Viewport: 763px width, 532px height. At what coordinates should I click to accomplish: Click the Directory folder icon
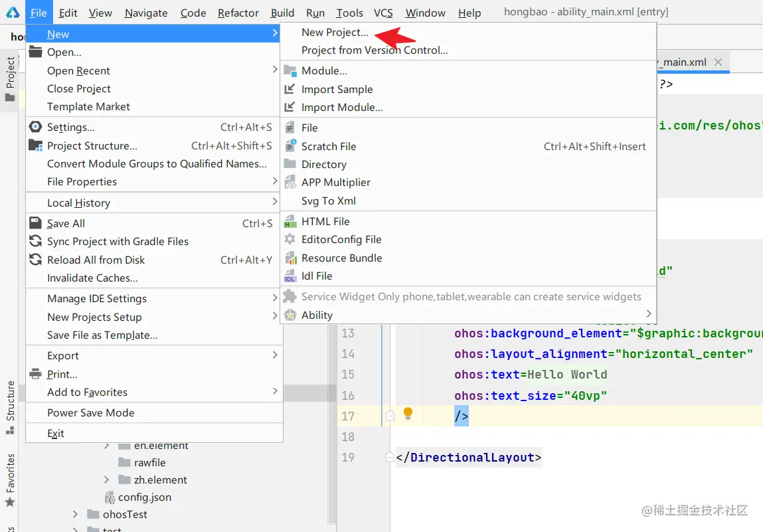[290, 163]
